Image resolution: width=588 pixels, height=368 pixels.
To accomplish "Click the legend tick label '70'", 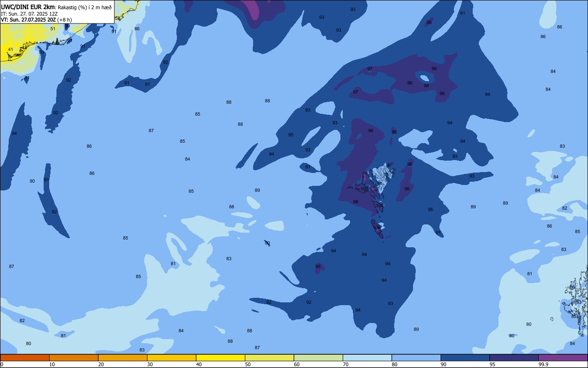I will click(345, 364).
